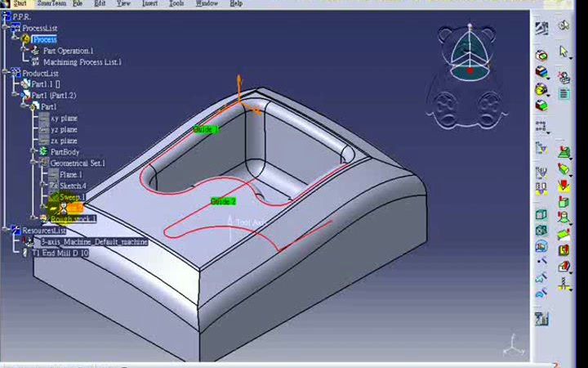Image resolution: width=588 pixels, height=368 pixels.
Task: Collapse the Process tree node
Action: 15,38
